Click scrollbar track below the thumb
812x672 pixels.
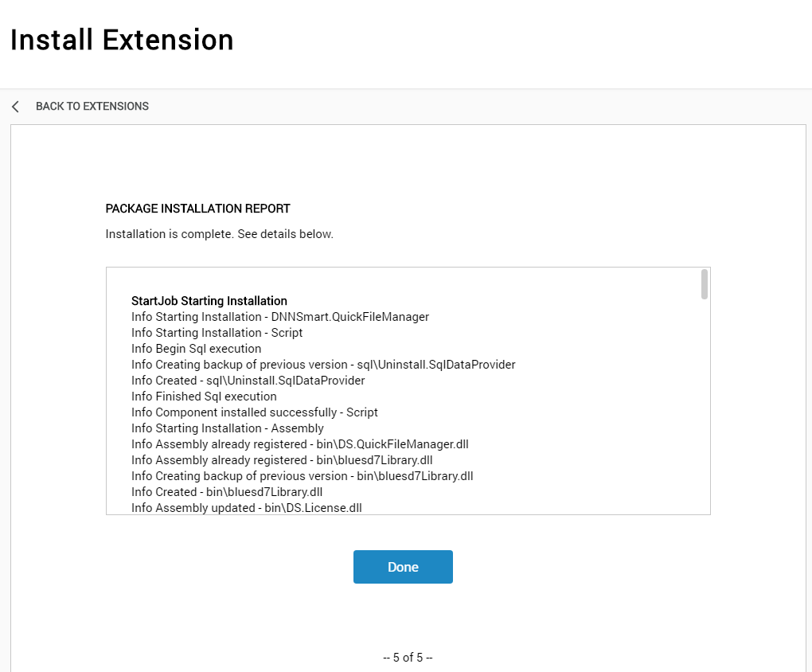[x=705, y=407]
